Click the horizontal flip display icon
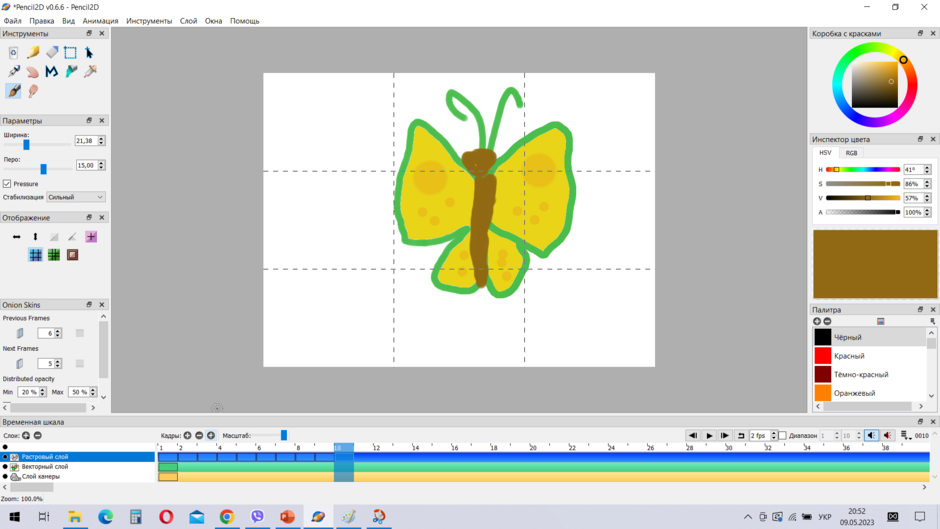 (x=17, y=237)
